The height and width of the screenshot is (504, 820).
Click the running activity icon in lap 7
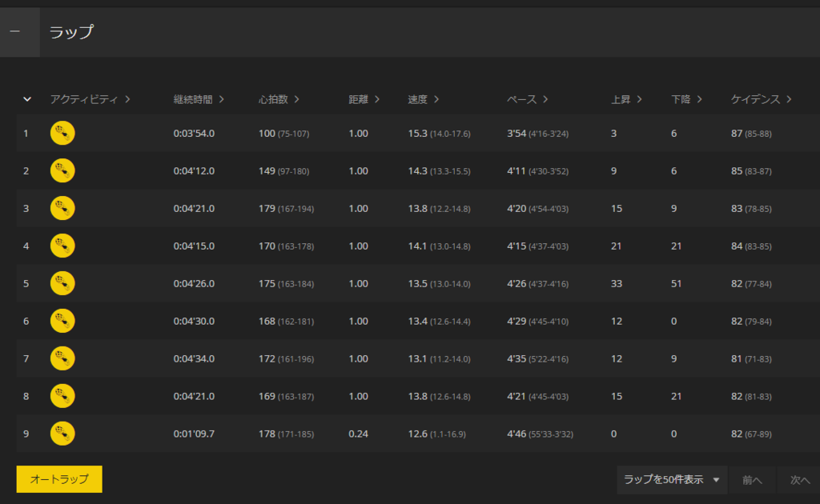click(62, 359)
